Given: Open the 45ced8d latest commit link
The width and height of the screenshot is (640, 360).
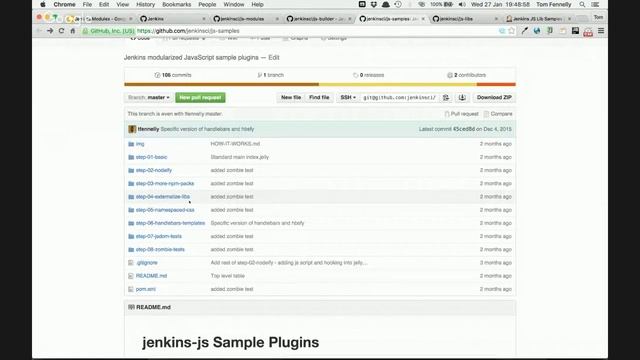Looking at the screenshot, I should pos(464,129).
